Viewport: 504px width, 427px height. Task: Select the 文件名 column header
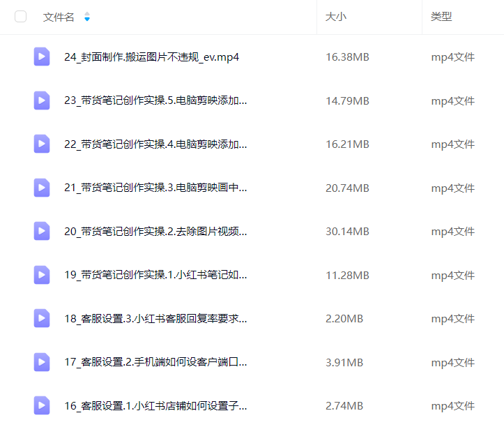click(59, 17)
